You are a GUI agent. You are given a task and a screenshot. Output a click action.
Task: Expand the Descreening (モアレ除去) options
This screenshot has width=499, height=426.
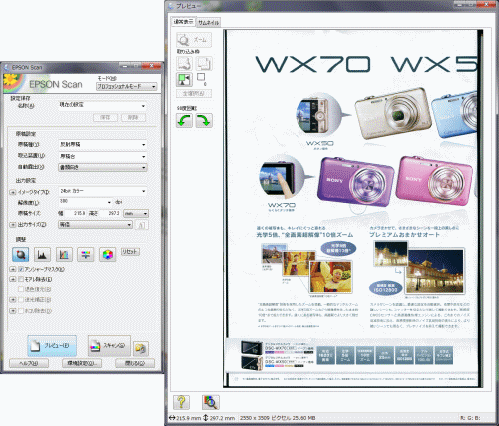(13, 279)
